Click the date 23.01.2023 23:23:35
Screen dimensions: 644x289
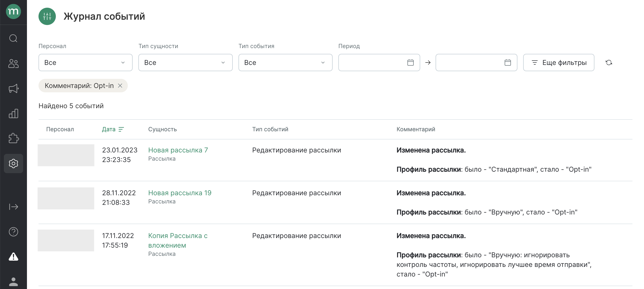point(120,155)
